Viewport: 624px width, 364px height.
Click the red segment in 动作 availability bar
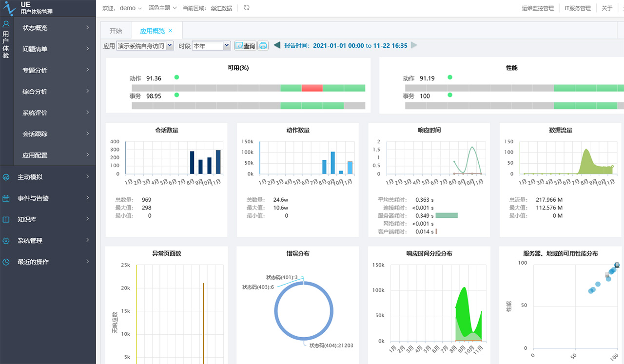tap(312, 88)
